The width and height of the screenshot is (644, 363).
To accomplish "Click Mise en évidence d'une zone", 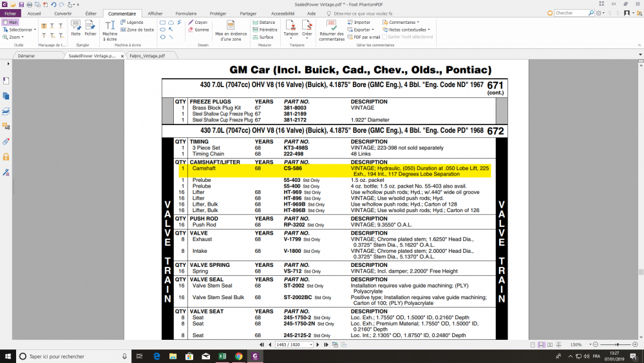I will point(231,31).
